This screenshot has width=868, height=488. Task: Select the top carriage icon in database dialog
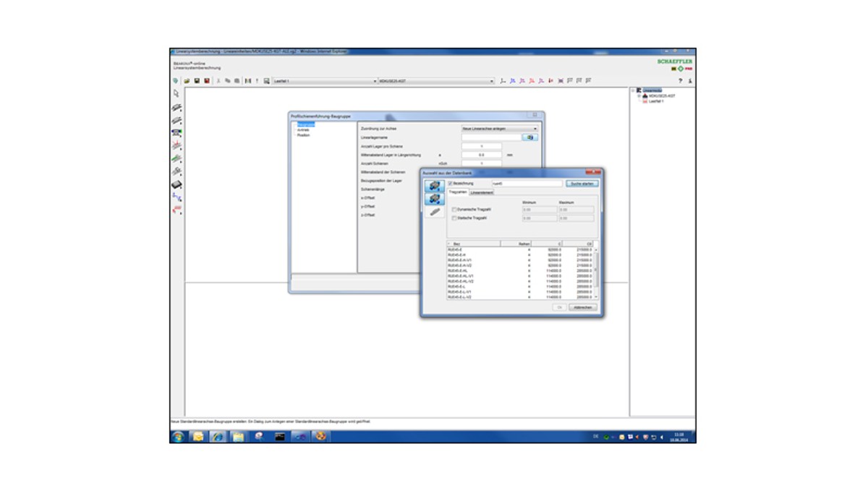point(435,186)
